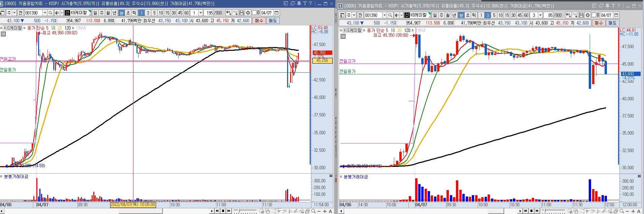Select 5-minute interval in left chart
Viewport: 644px width, 214px height.
tap(154, 13)
